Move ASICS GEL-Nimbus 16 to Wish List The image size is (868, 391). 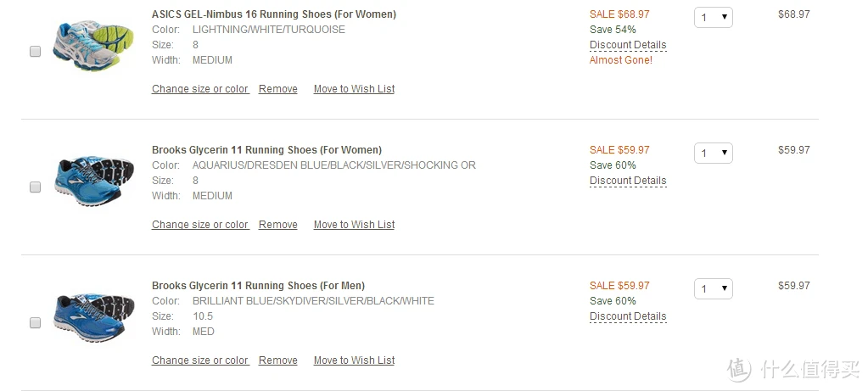pyautogui.click(x=355, y=89)
